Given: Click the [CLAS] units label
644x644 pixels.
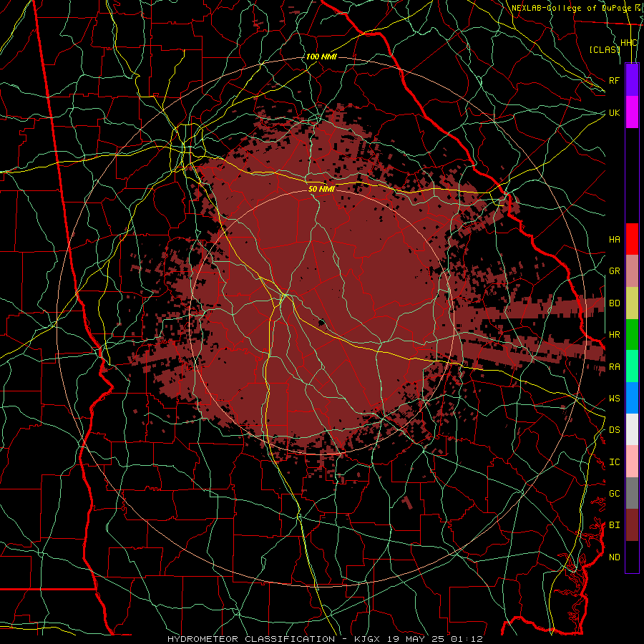Looking at the screenshot, I should 604,50.
